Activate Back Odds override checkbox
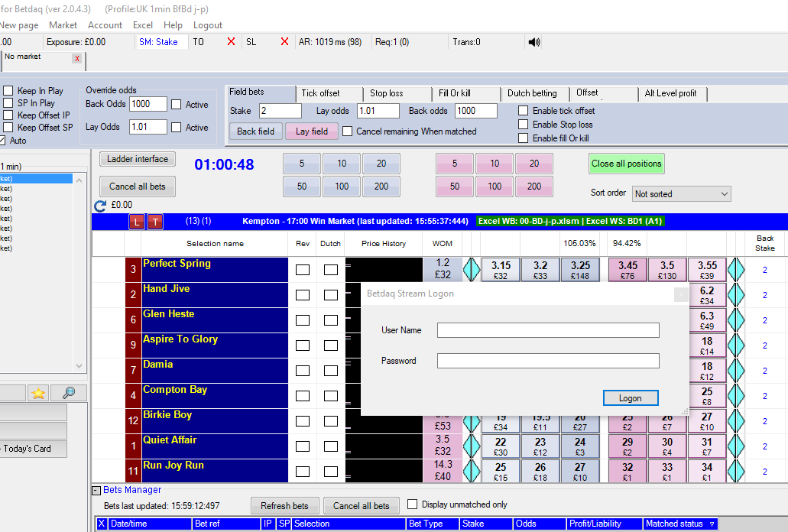Screen dimensions: 788x532 point(176,105)
